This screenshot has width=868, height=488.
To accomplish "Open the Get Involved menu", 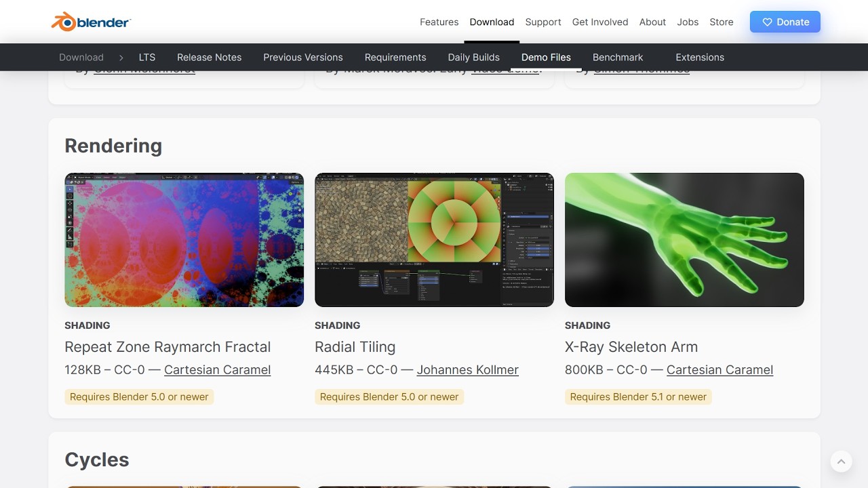I will pos(600,22).
